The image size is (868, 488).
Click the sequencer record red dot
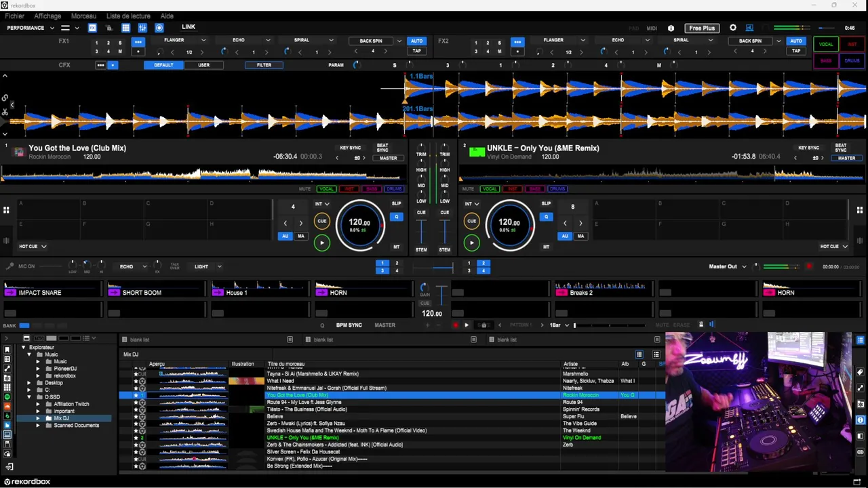click(455, 325)
